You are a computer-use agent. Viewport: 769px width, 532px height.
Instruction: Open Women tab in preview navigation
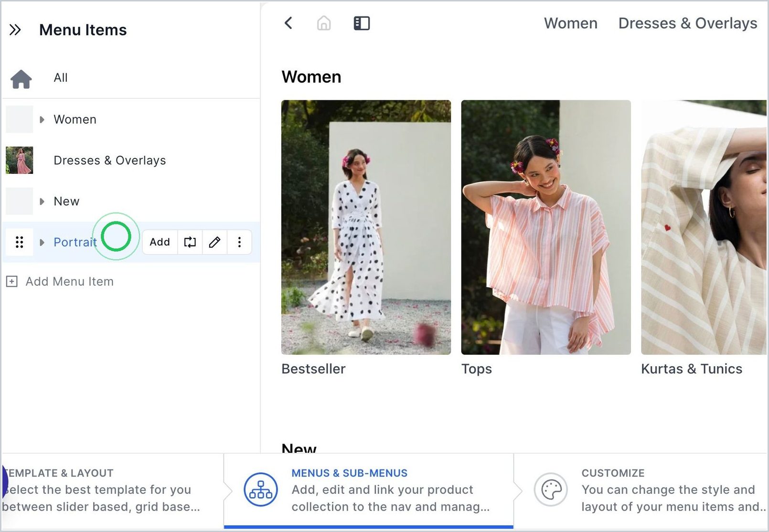click(x=571, y=23)
